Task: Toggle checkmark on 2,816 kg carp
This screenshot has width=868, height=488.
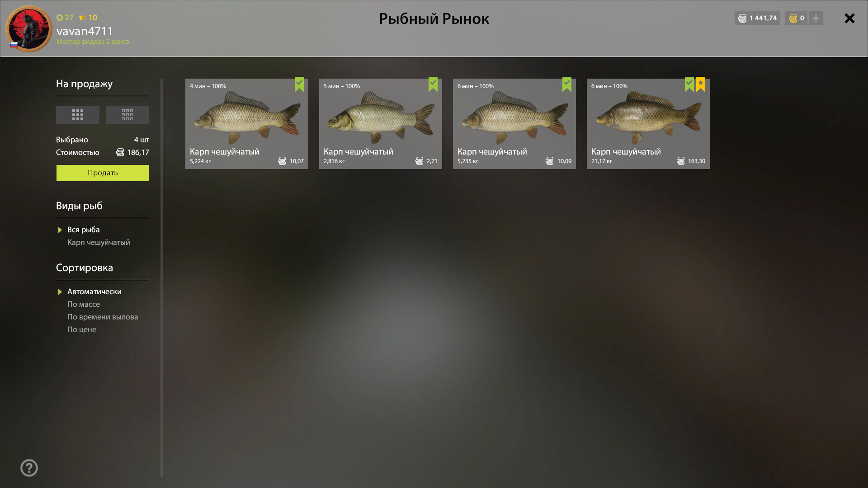Action: point(433,84)
